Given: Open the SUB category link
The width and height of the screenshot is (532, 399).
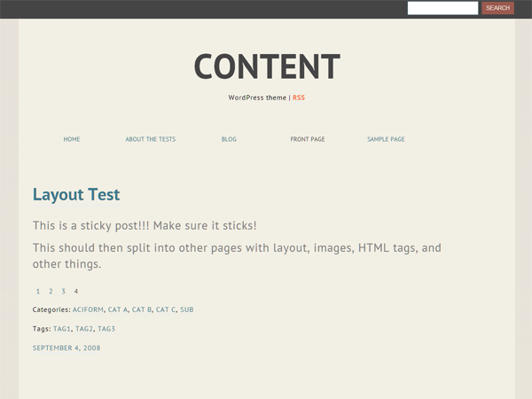Looking at the screenshot, I should click(187, 309).
